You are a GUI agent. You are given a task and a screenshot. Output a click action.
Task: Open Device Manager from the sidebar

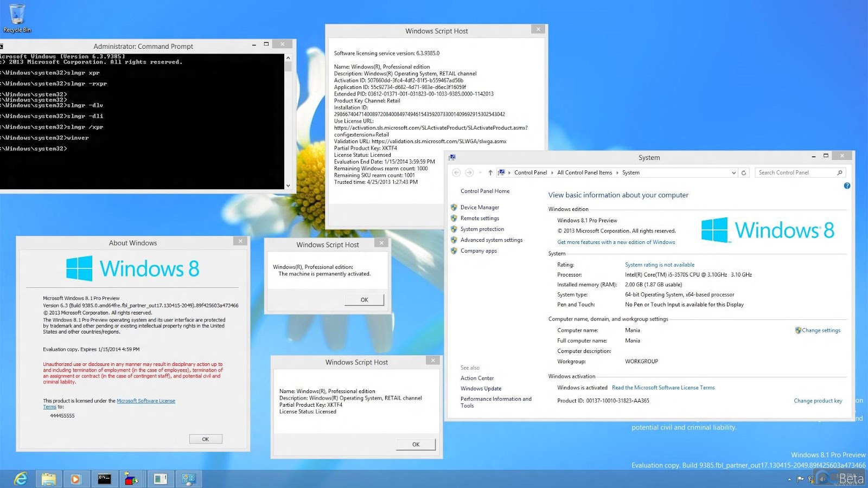point(480,208)
